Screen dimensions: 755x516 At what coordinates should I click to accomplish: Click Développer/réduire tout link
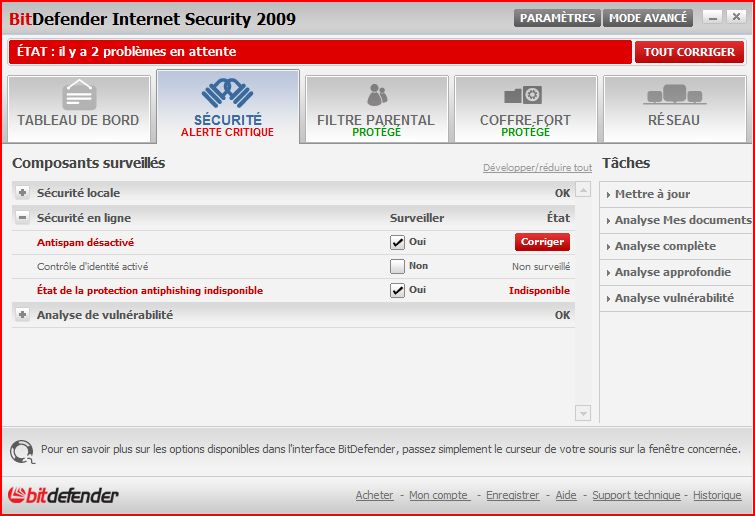tap(537, 168)
